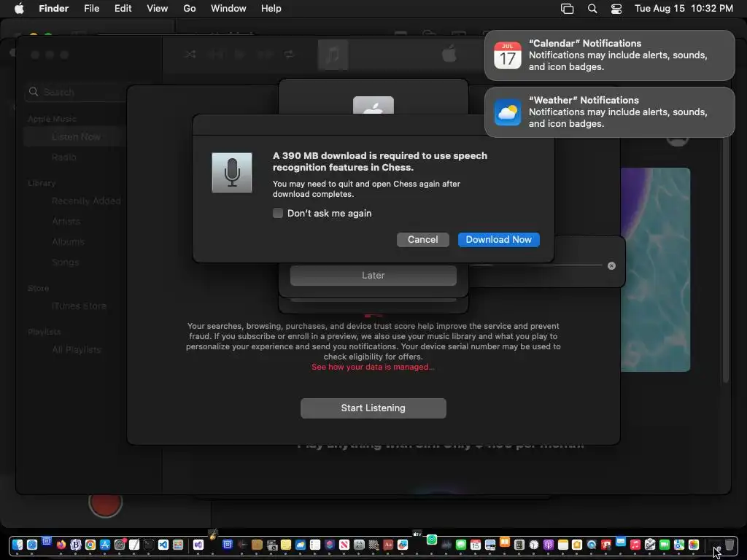Check the Don't ask me again box

pos(278,213)
